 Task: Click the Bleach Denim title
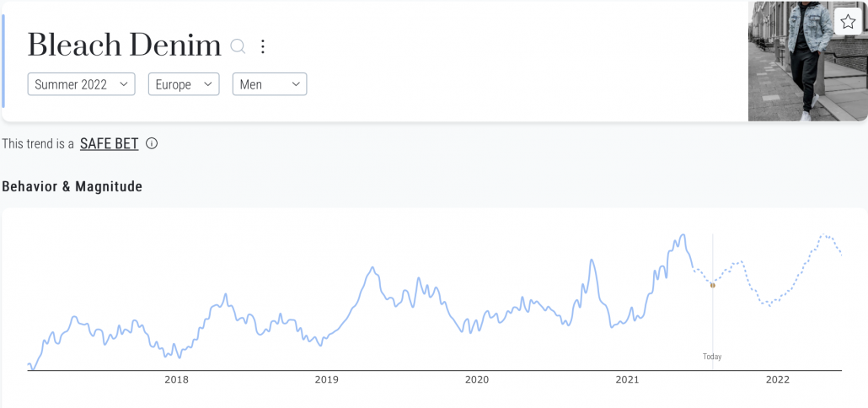point(124,46)
